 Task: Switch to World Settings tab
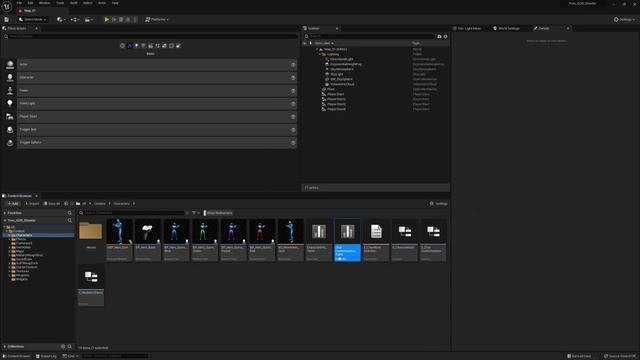pyautogui.click(x=506, y=28)
